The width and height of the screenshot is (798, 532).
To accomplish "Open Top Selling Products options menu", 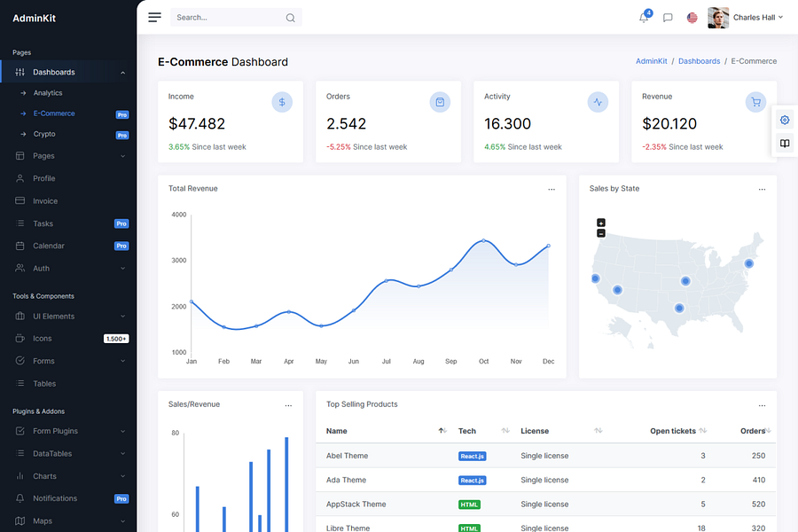I will tap(762, 406).
